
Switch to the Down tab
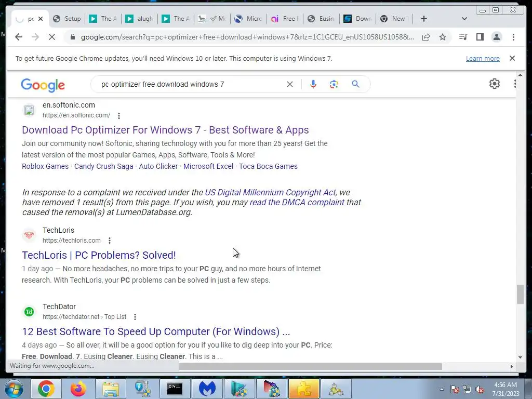(x=357, y=19)
